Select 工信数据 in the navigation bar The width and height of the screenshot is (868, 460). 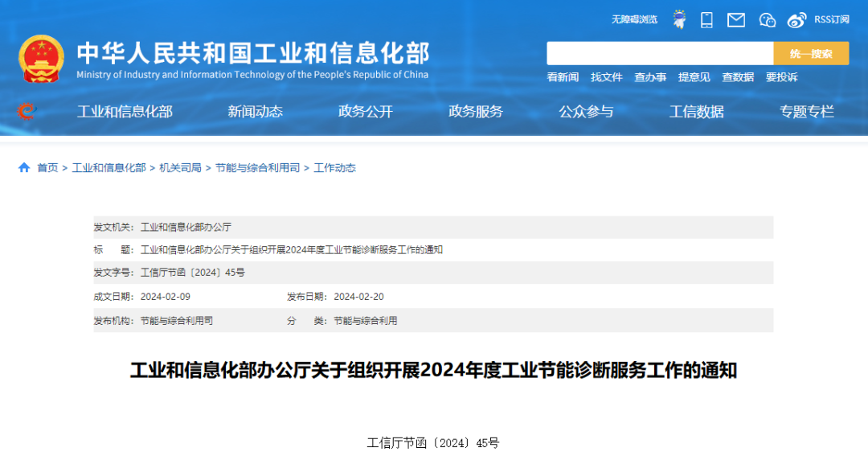click(697, 112)
